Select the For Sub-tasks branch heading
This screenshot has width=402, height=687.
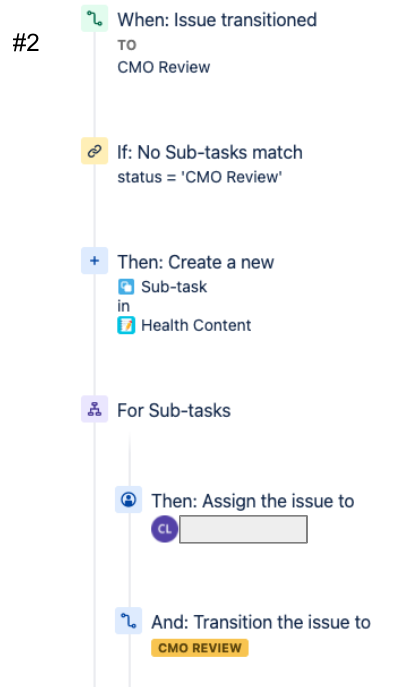tap(174, 411)
